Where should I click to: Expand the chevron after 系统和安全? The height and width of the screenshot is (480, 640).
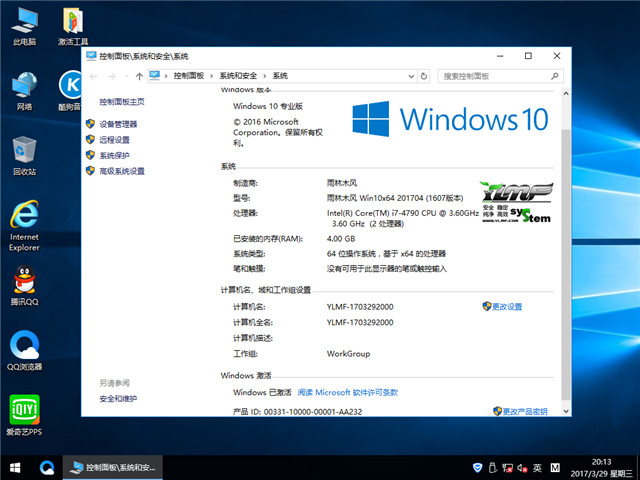pyautogui.click(x=264, y=76)
